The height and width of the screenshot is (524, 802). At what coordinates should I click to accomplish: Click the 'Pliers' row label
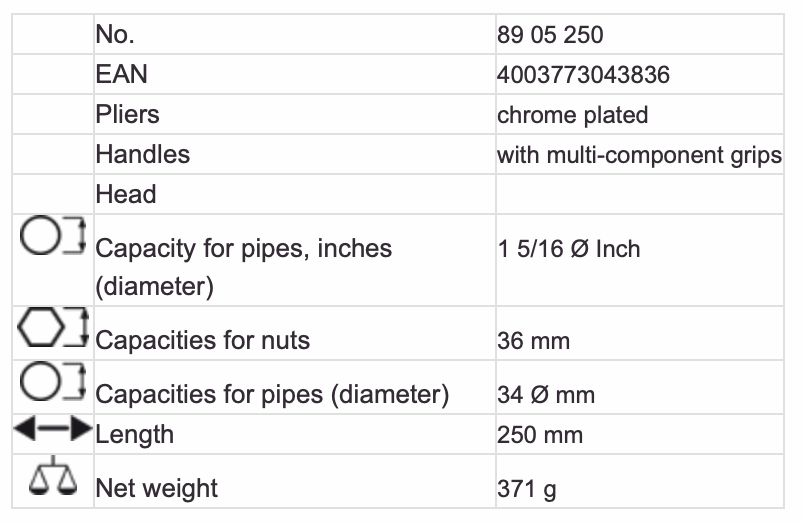127,114
